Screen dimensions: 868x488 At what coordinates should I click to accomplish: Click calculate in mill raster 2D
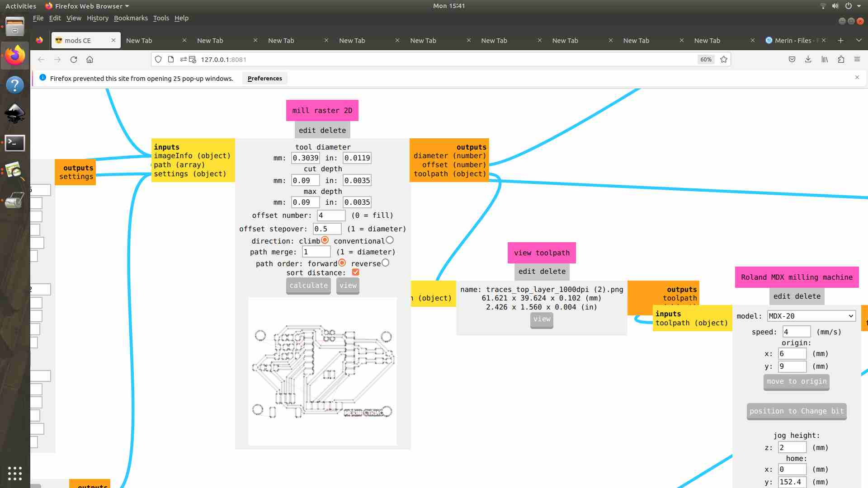(308, 285)
